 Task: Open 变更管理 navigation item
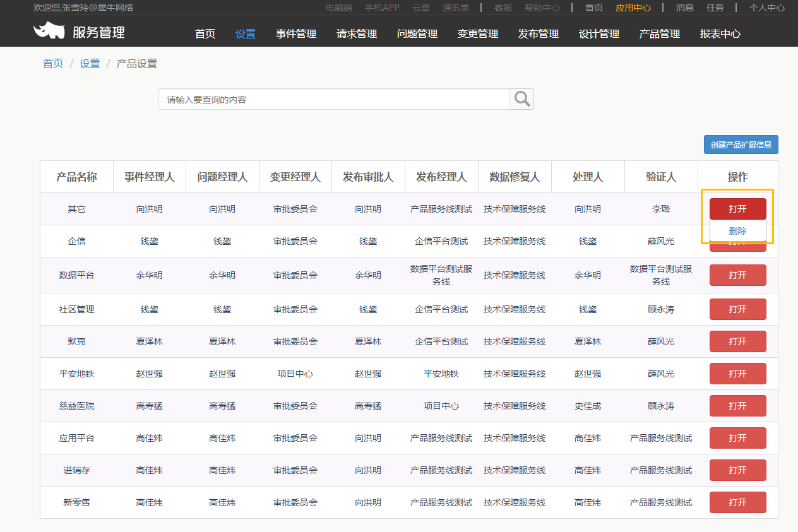click(x=478, y=33)
